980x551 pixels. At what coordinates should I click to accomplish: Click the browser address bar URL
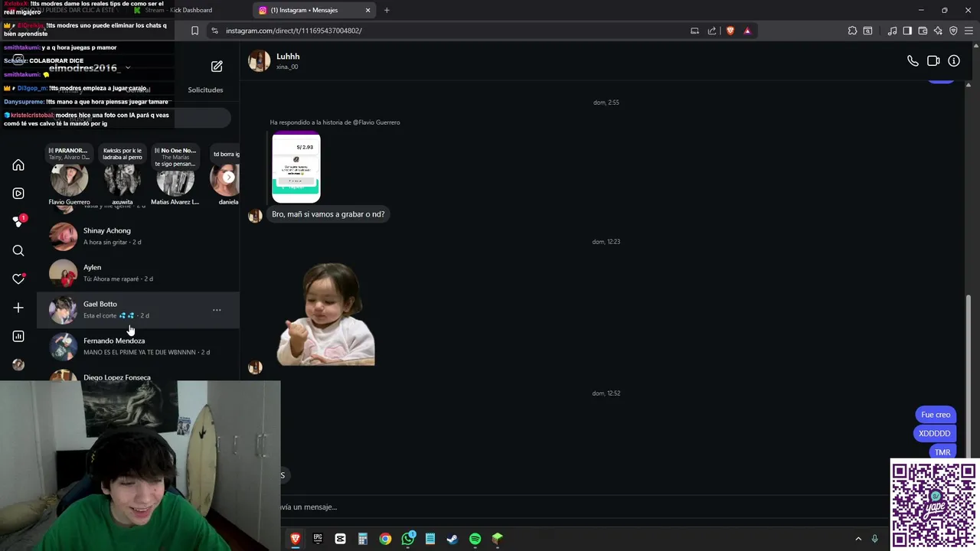click(x=294, y=31)
